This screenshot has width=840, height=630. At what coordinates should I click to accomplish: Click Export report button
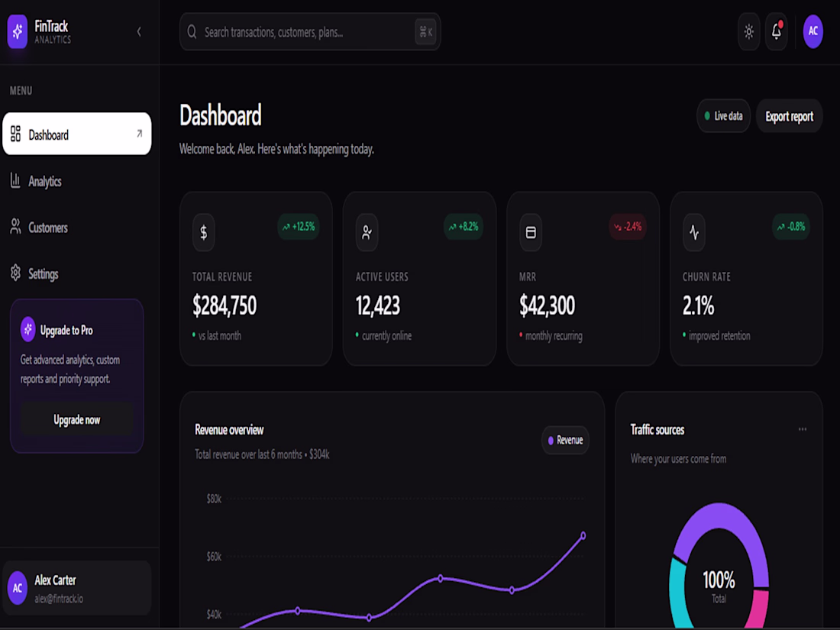[x=789, y=116]
